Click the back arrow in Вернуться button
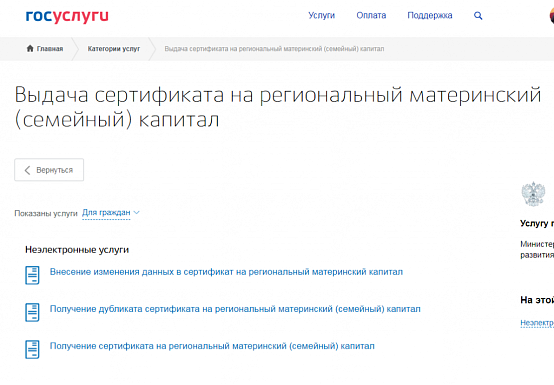 pos(27,170)
